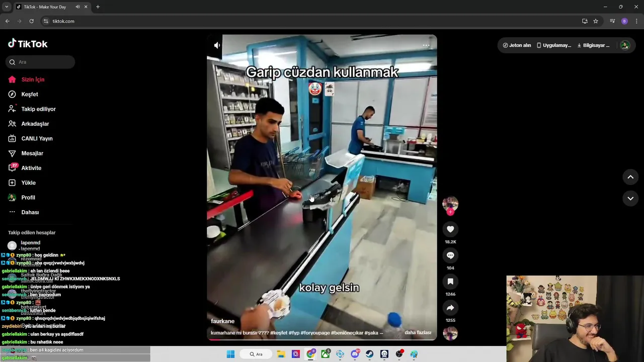
Task: Open File Explorer from taskbar
Action: coord(281,354)
